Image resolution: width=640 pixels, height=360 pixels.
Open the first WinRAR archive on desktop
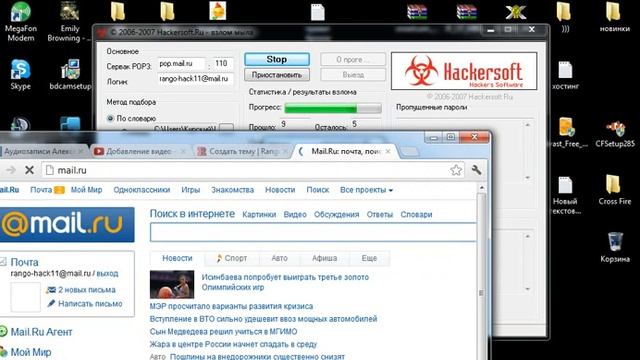417,12
